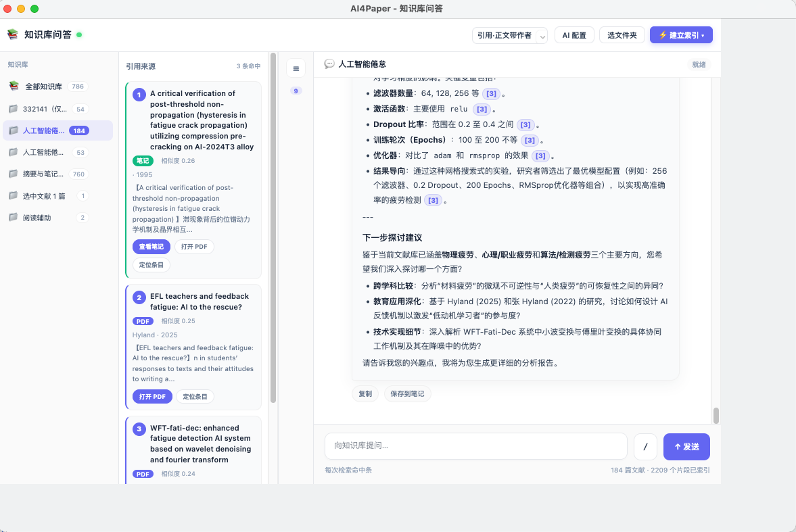Click the 3 条命中 label
The image size is (796, 532).
[x=248, y=66]
